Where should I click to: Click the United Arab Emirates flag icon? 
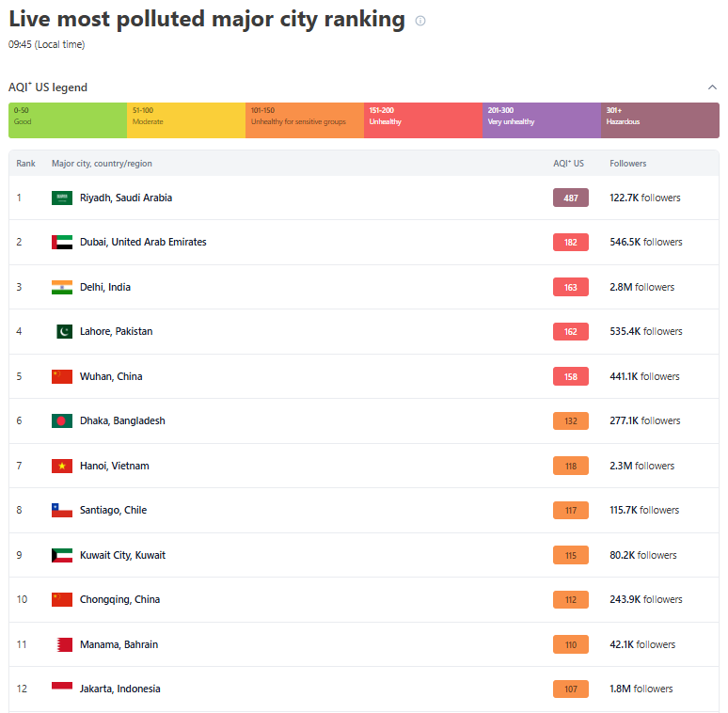(x=62, y=242)
